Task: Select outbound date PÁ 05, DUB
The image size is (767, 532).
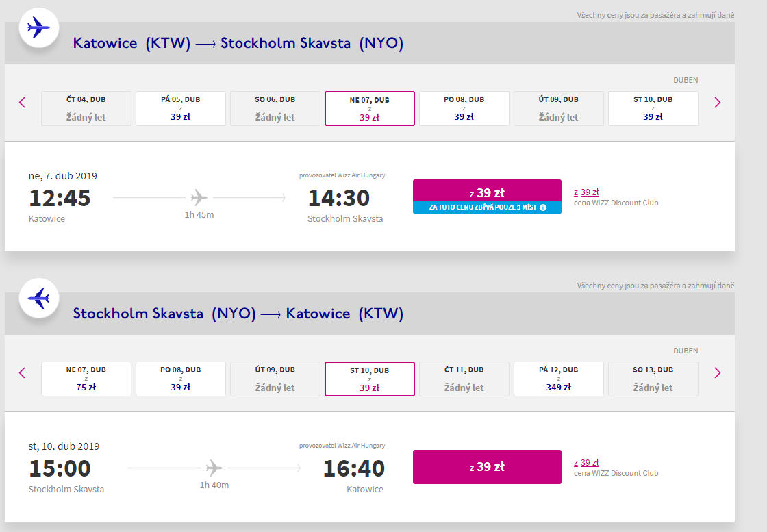Action: coord(181,109)
